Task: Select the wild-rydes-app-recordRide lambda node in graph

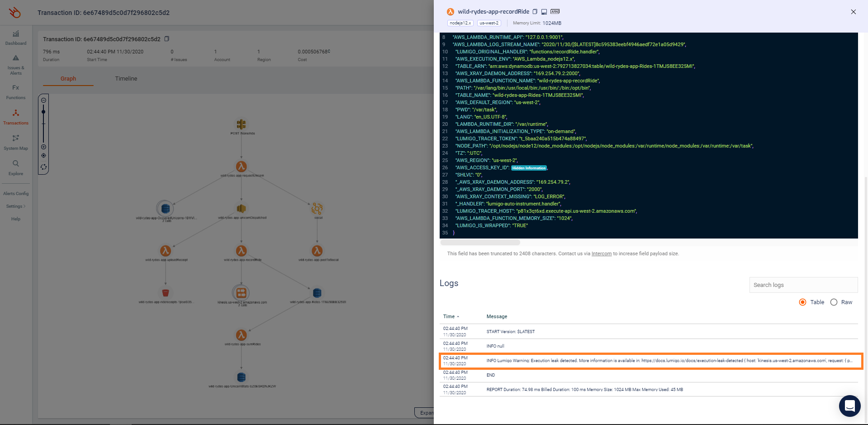Action: click(x=242, y=251)
